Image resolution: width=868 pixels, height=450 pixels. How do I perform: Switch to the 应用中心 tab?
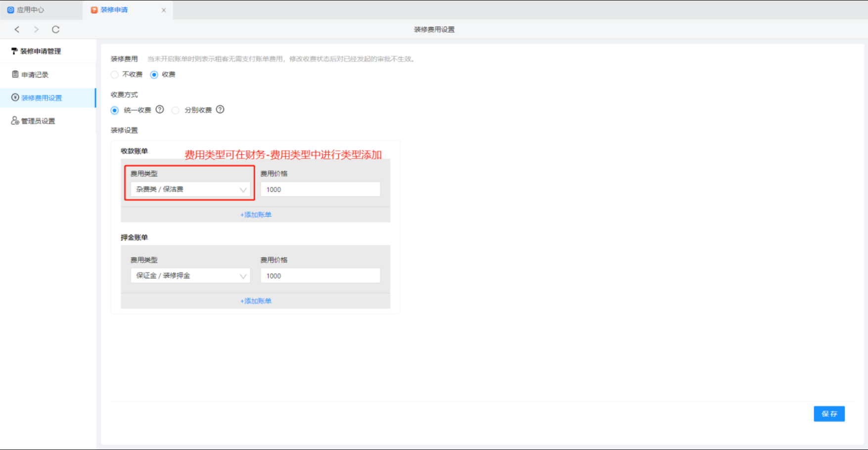pyautogui.click(x=30, y=10)
